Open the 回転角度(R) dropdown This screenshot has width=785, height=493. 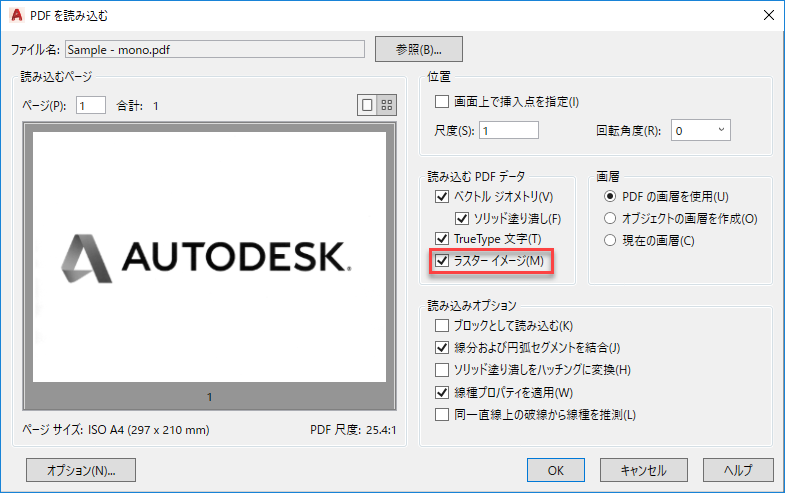coord(700,130)
